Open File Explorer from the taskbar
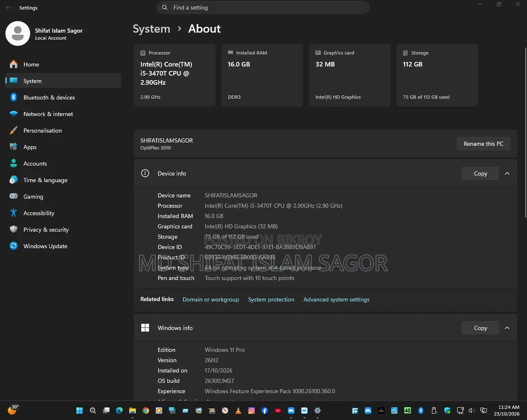The image size is (527, 420). point(133,411)
